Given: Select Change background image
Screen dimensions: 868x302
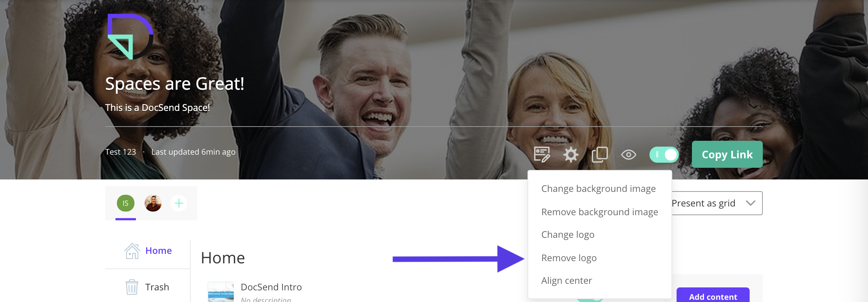Looking at the screenshot, I should [x=598, y=189].
